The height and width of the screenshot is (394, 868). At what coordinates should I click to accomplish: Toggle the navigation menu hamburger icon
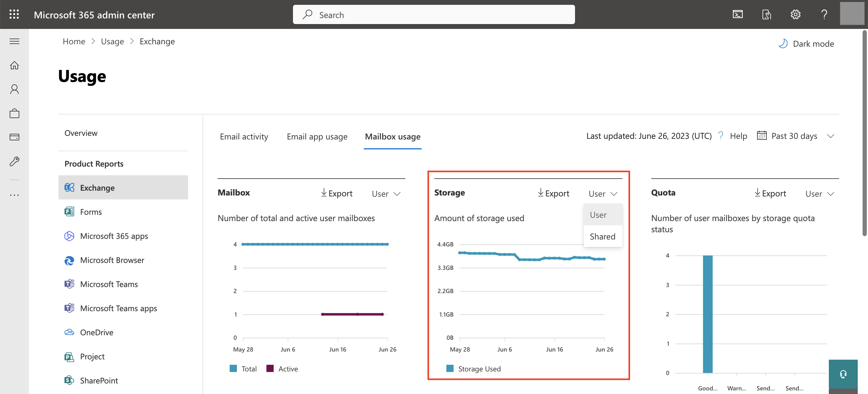(x=14, y=42)
